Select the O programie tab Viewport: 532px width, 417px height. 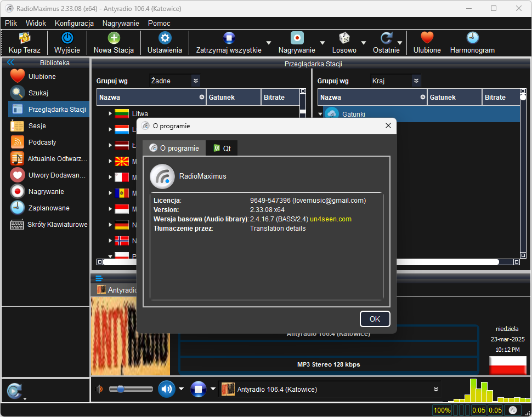pos(174,148)
